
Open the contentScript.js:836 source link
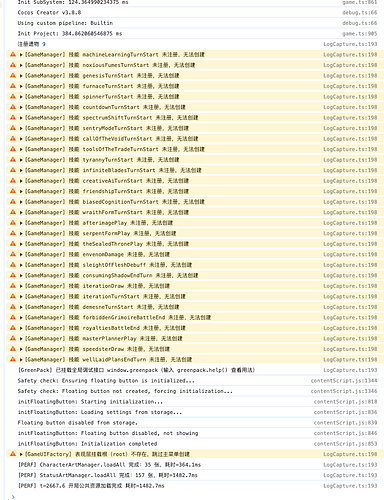pyautogui.click(x=346, y=412)
